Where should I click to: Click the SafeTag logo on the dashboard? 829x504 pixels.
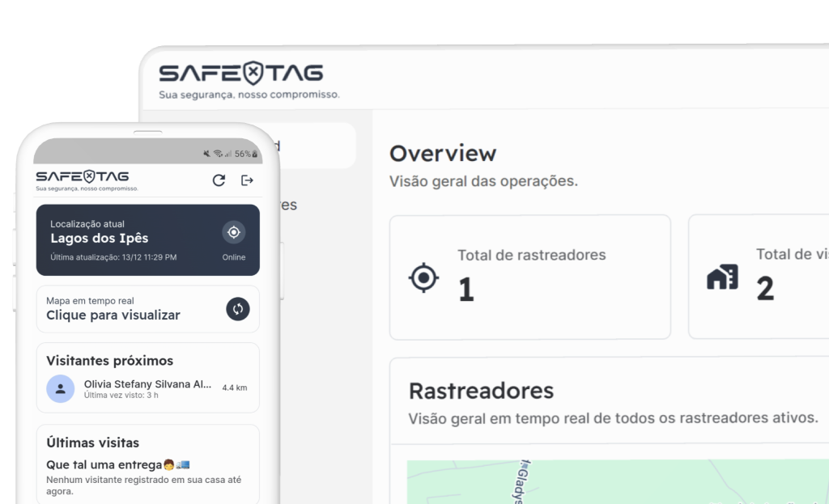point(241,73)
